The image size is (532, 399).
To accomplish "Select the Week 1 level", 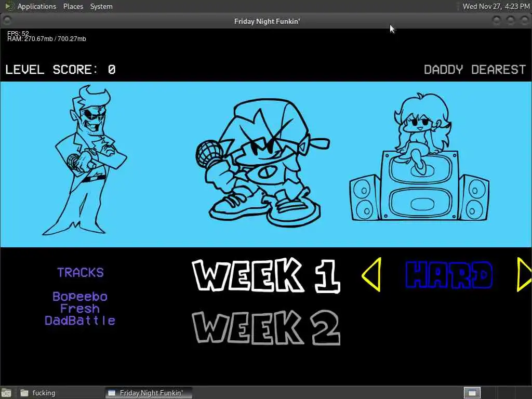I will click(x=266, y=275).
